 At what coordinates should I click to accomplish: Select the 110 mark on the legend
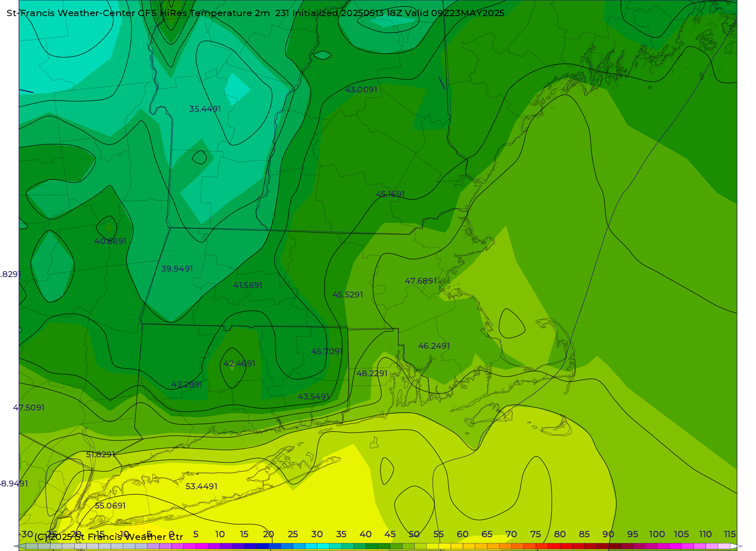click(x=705, y=534)
